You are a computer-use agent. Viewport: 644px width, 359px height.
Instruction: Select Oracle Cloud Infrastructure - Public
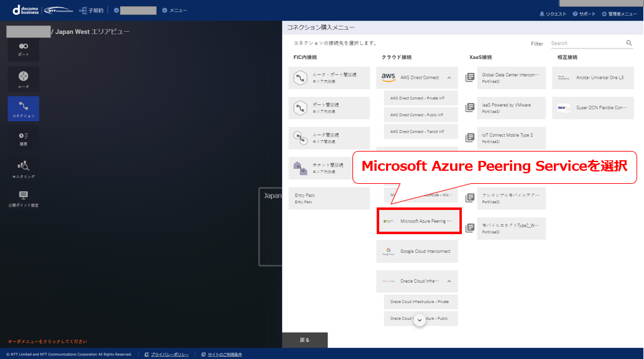coord(421,319)
